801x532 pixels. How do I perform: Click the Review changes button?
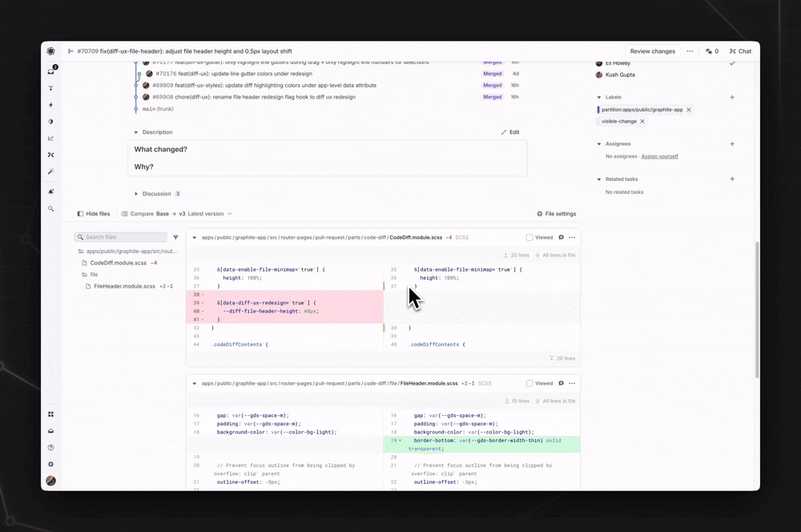(x=652, y=51)
